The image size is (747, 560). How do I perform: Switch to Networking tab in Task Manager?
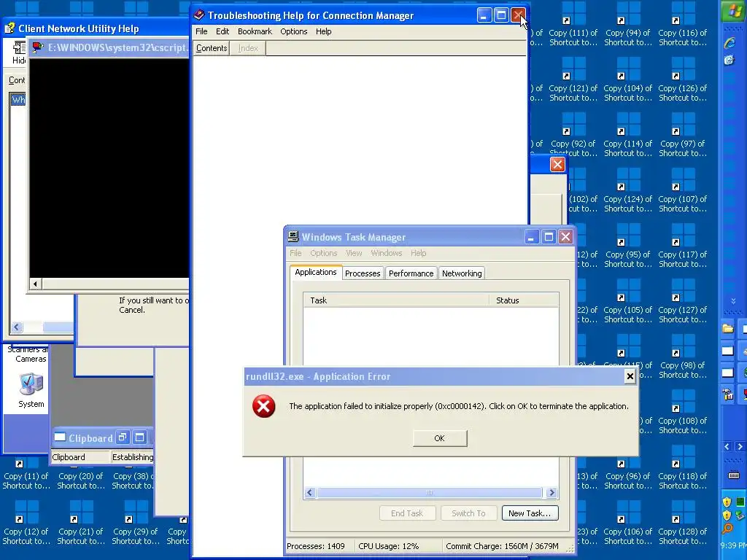[x=462, y=273]
